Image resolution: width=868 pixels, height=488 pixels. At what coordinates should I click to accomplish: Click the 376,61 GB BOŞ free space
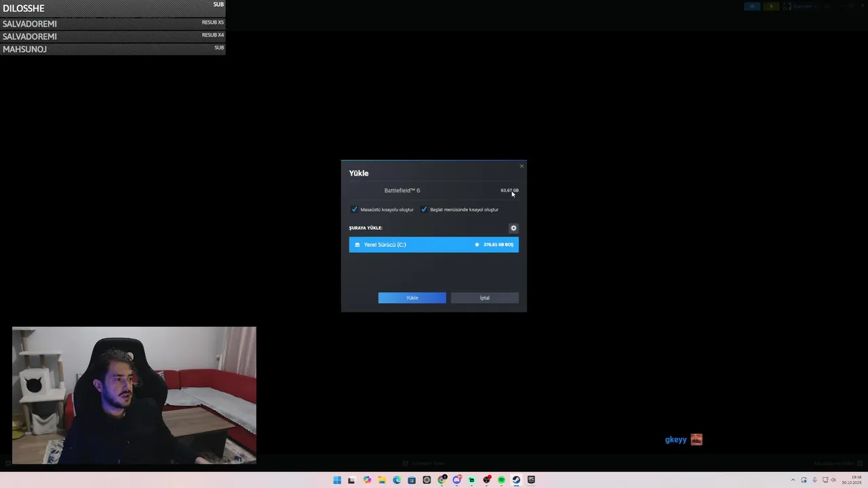pyautogui.click(x=498, y=245)
